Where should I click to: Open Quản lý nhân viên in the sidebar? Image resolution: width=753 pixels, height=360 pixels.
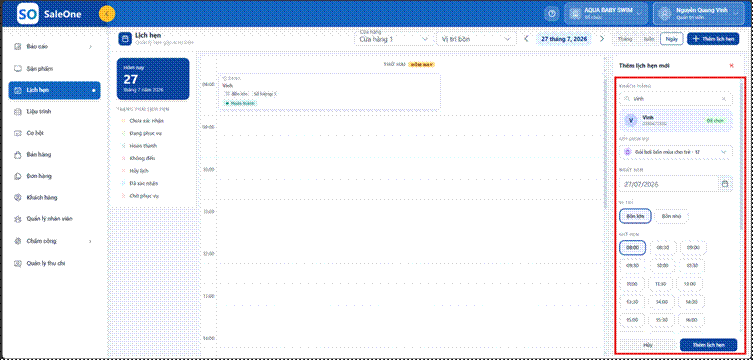pos(54,219)
